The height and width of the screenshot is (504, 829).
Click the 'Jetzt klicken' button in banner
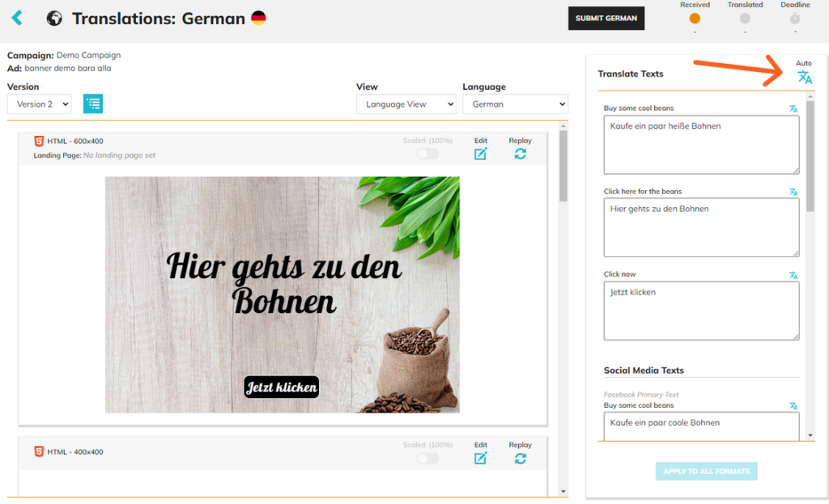click(x=281, y=388)
